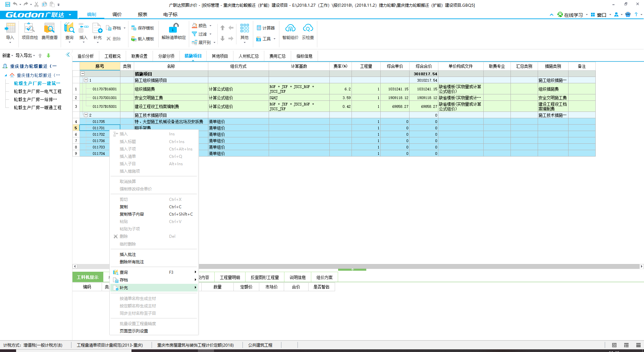Viewport: 644px width, 352px height.
Task: Select 轮毂生产厂房—暖通工程 in project tree
Action: click(x=38, y=107)
